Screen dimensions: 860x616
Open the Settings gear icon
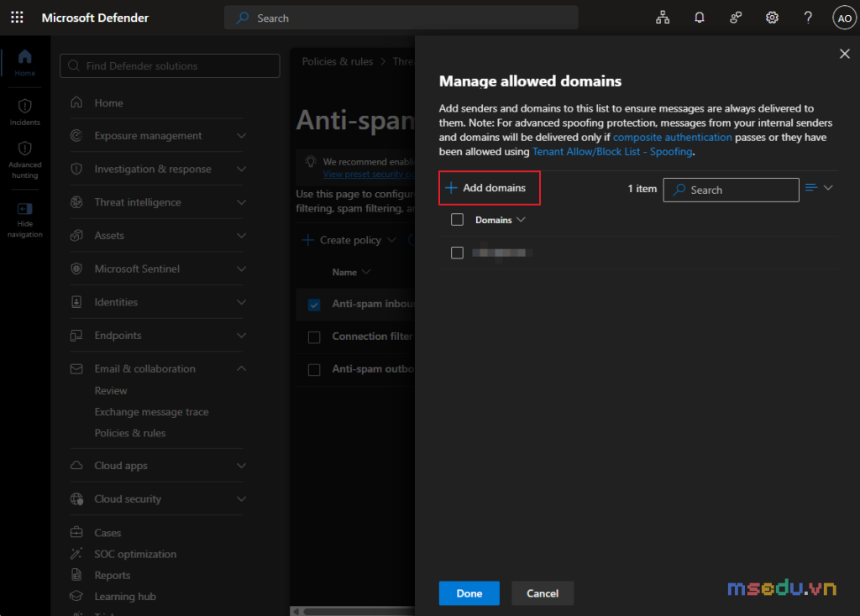pos(772,18)
